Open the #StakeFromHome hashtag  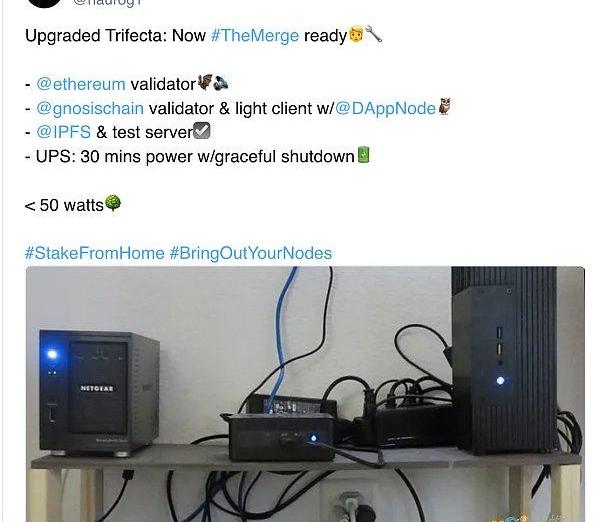[x=95, y=253]
